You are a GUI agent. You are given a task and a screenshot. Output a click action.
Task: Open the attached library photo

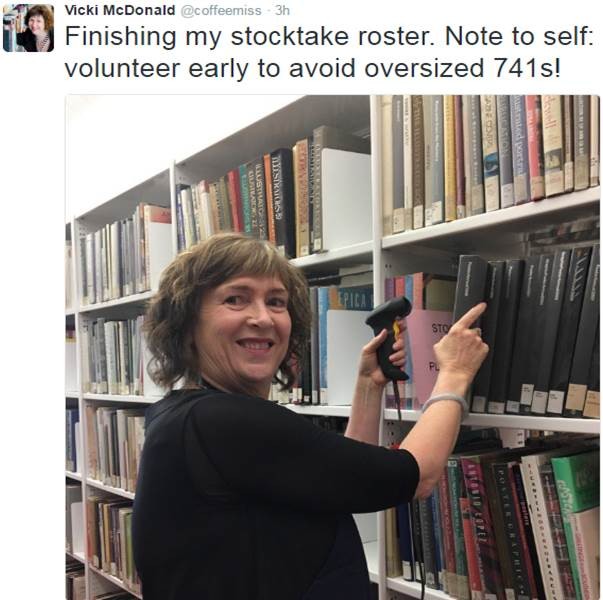tap(333, 347)
